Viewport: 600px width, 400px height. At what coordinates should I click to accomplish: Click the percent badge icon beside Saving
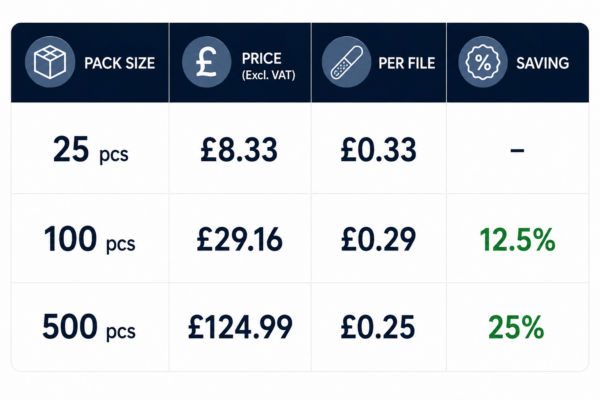click(483, 62)
